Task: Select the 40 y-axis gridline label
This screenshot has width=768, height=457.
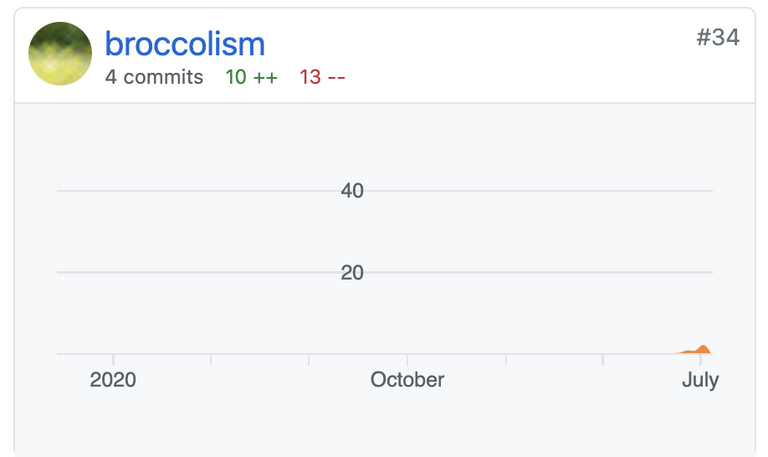Action: (x=352, y=191)
